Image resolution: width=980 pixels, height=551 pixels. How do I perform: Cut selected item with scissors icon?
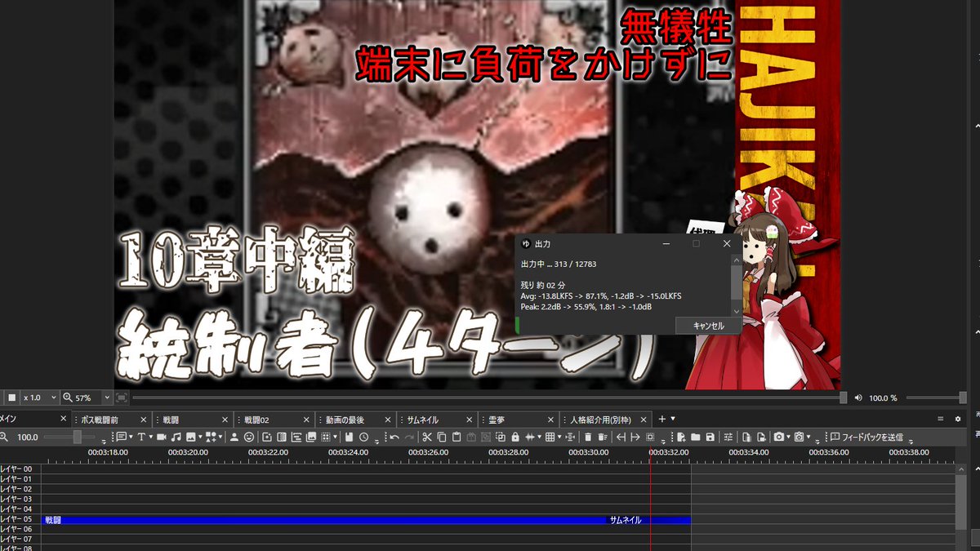(426, 437)
